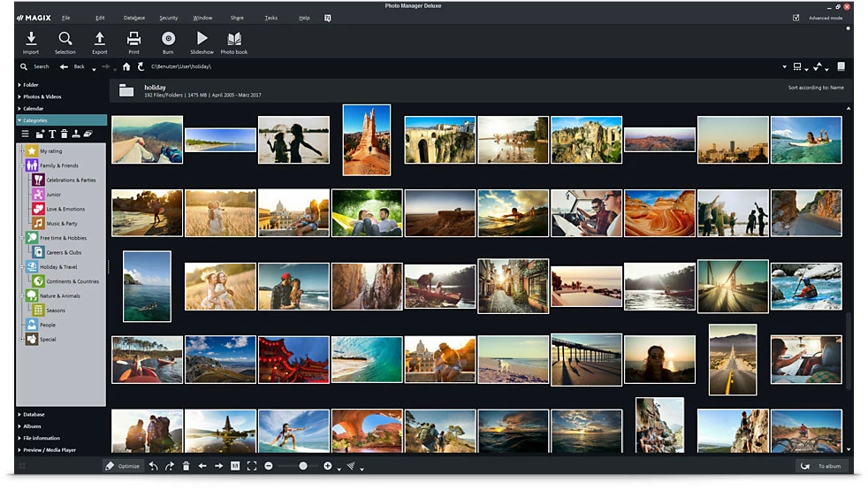Open the path history dropdown arrow
The height and width of the screenshot is (491, 868).
tap(784, 67)
